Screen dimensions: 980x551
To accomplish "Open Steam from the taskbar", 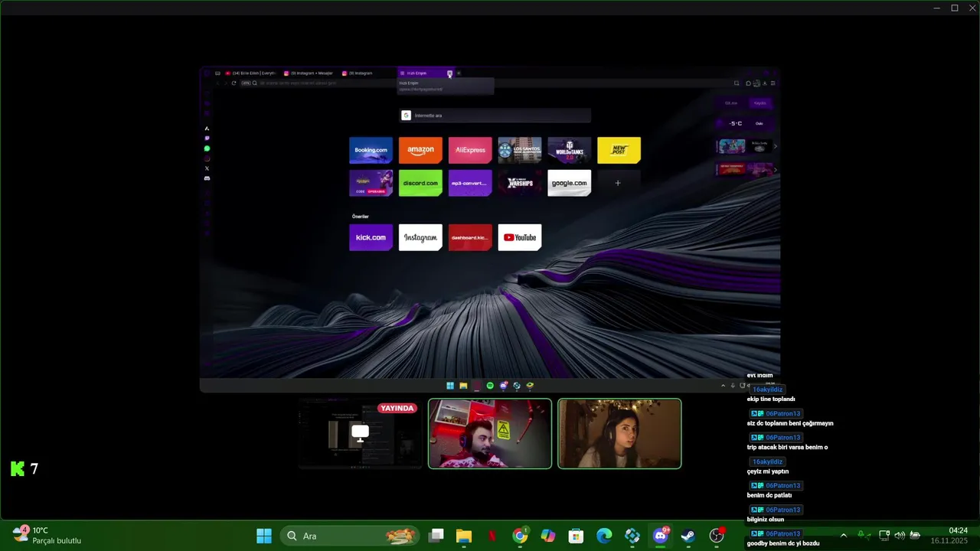I will point(688,536).
